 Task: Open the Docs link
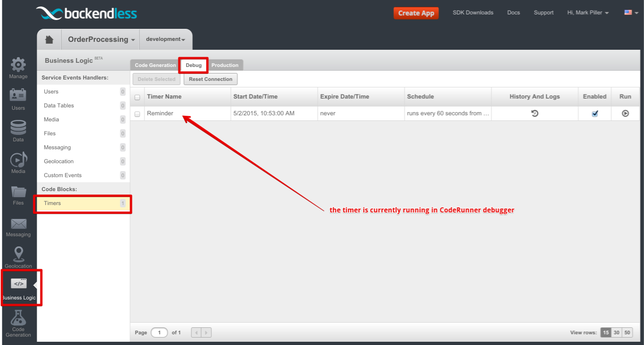coord(514,13)
